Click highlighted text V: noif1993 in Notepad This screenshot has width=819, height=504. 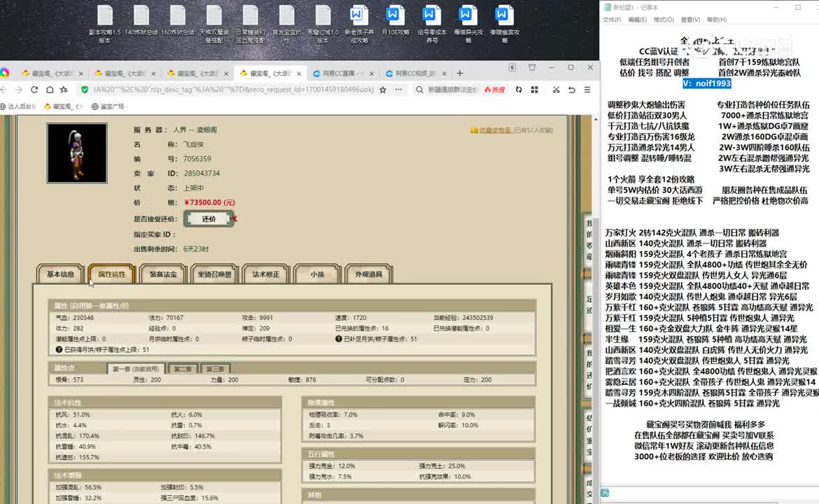pyautogui.click(x=707, y=83)
